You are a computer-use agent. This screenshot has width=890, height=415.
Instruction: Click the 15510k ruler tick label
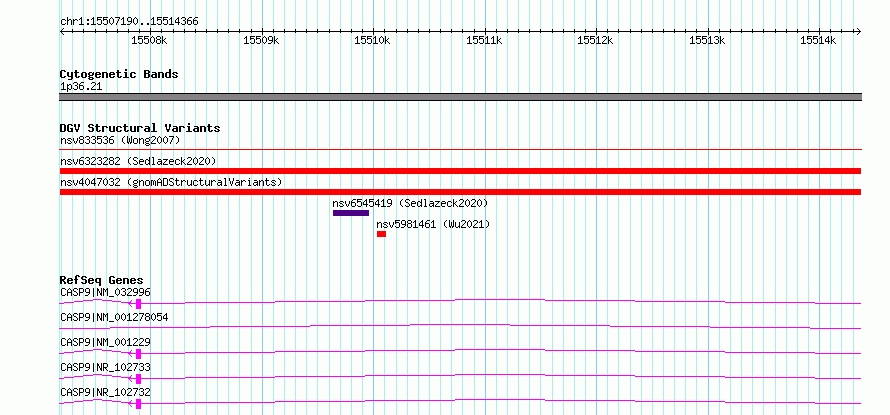(x=372, y=40)
